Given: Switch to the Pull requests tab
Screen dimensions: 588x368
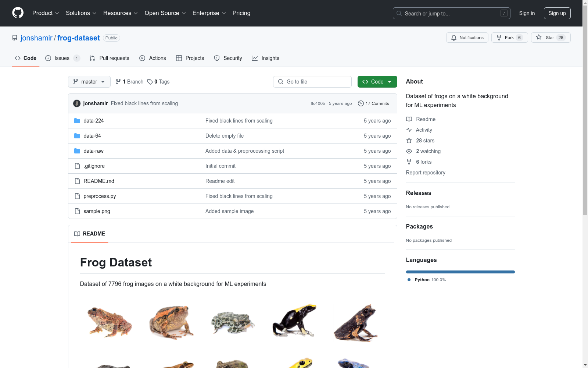Looking at the screenshot, I should (x=110, y=58).
